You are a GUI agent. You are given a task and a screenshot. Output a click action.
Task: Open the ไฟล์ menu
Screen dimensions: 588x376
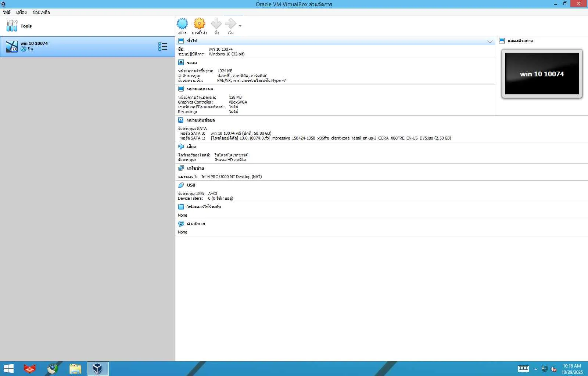[7, 12]
